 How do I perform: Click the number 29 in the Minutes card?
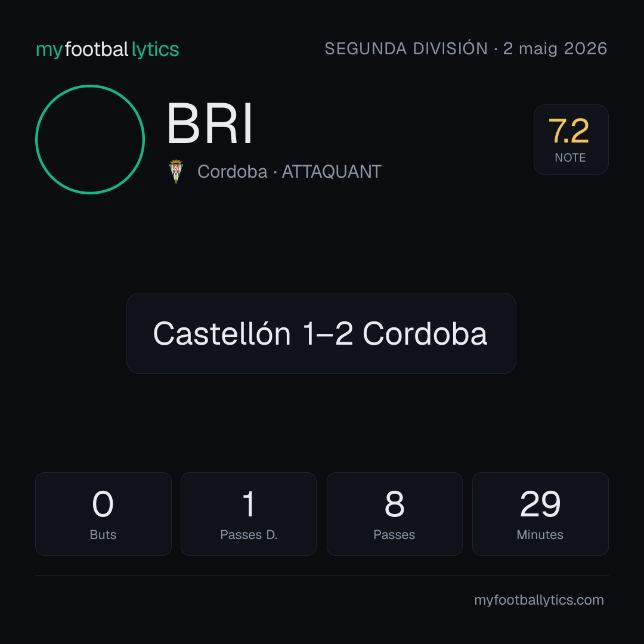coord(540,504)
